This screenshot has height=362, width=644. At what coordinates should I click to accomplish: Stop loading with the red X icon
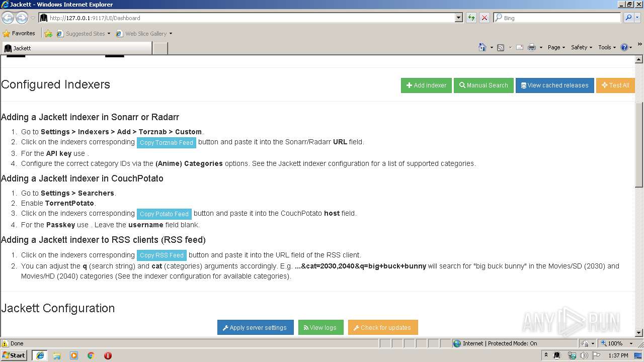pyautogui.click(x=485, y=18)
